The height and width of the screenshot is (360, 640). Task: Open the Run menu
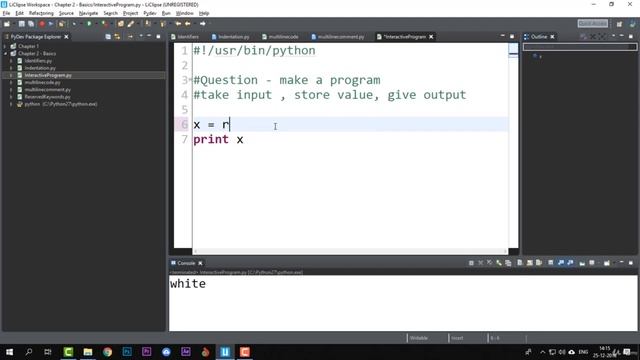click(166, 13)
